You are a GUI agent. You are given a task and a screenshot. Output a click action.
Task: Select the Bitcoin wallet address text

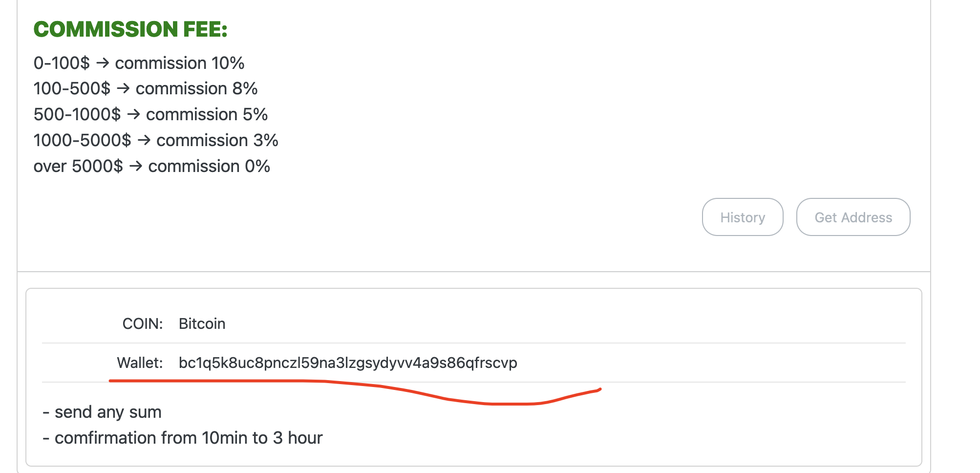click(348, 363)
